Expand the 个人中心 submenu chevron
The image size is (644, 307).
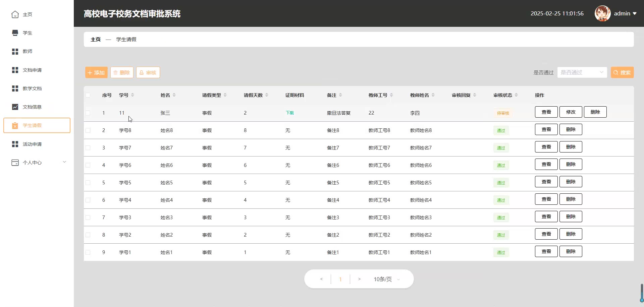[64, 162]
